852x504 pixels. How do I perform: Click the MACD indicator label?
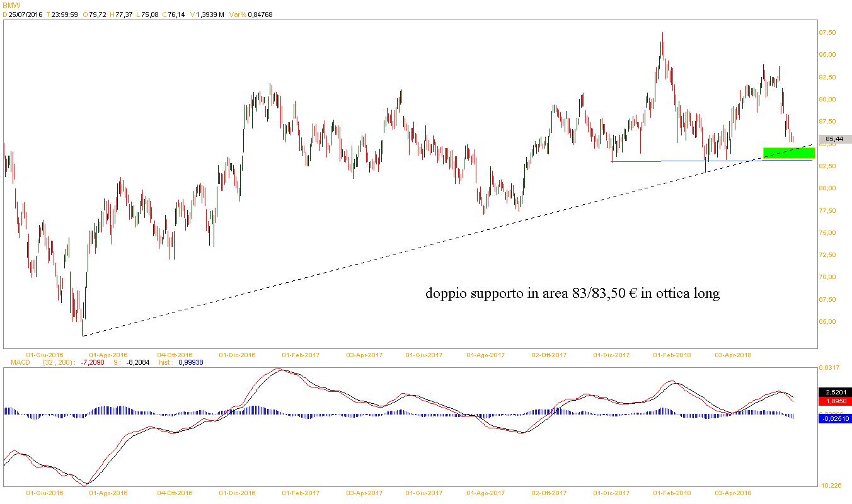pyautogui.click(x=13, y=362)
